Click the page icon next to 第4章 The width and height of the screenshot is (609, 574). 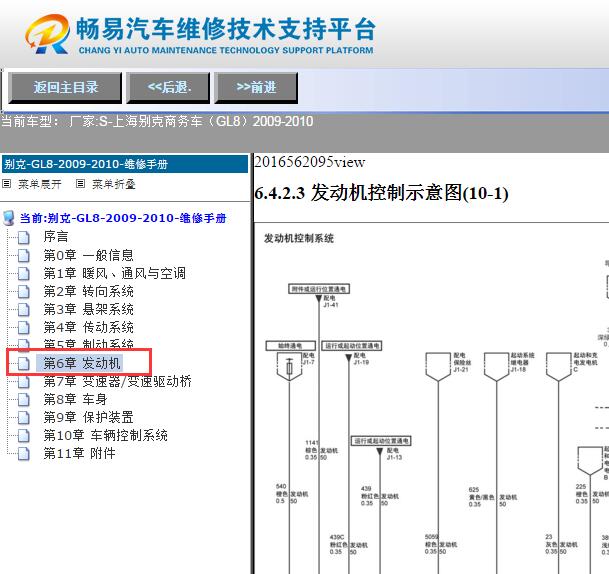tap(24, 327)
